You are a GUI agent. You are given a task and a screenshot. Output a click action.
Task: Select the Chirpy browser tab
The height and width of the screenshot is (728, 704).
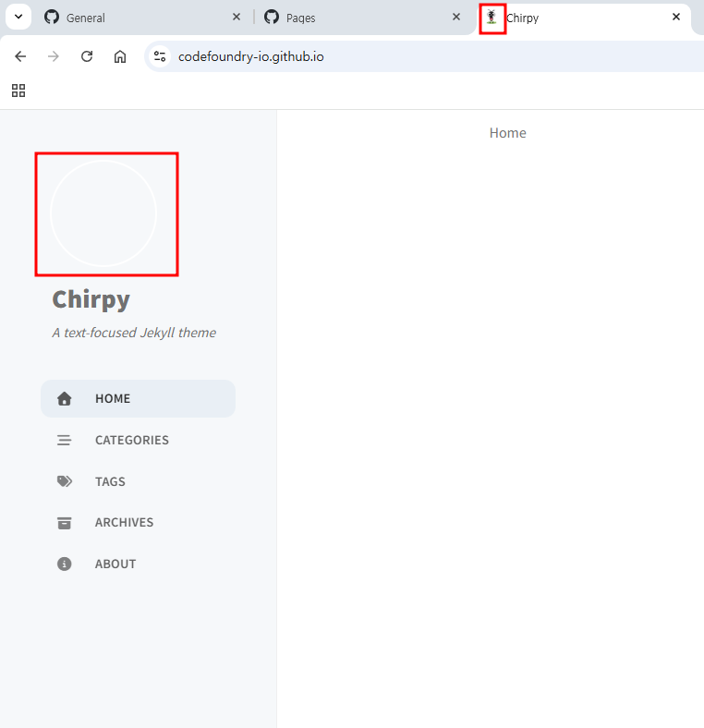tap(585, 18)
